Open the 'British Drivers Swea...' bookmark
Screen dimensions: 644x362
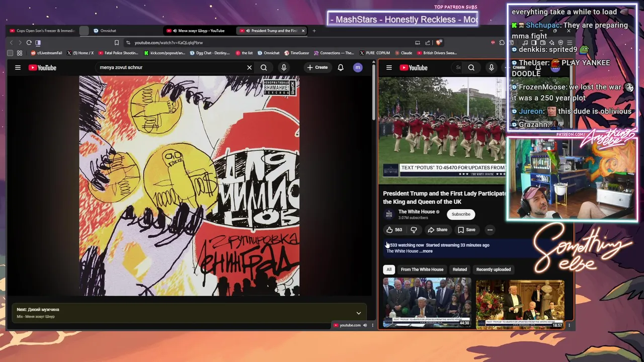pos(437,53)
